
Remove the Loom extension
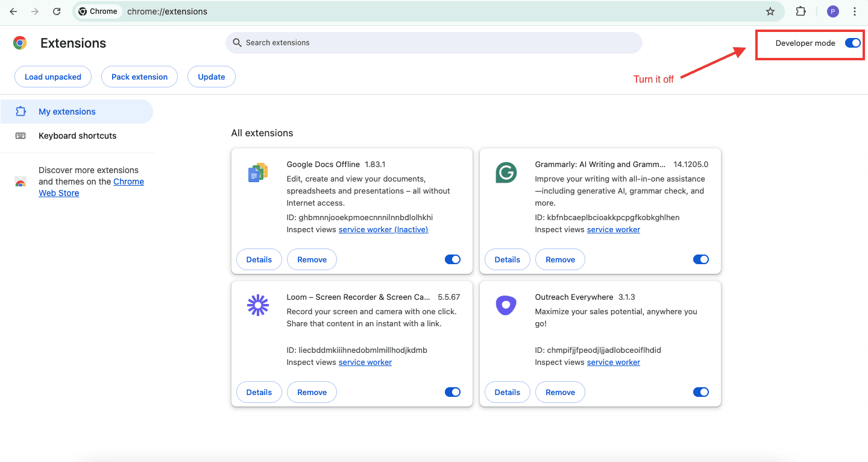(x=312, y=392)
